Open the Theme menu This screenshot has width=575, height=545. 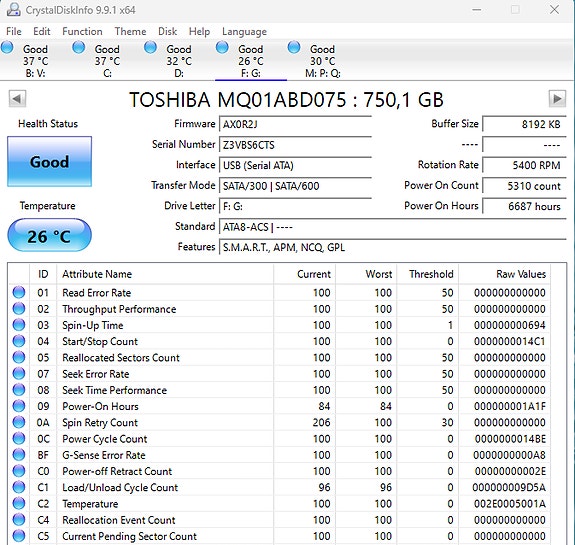[x=130, y=32]
